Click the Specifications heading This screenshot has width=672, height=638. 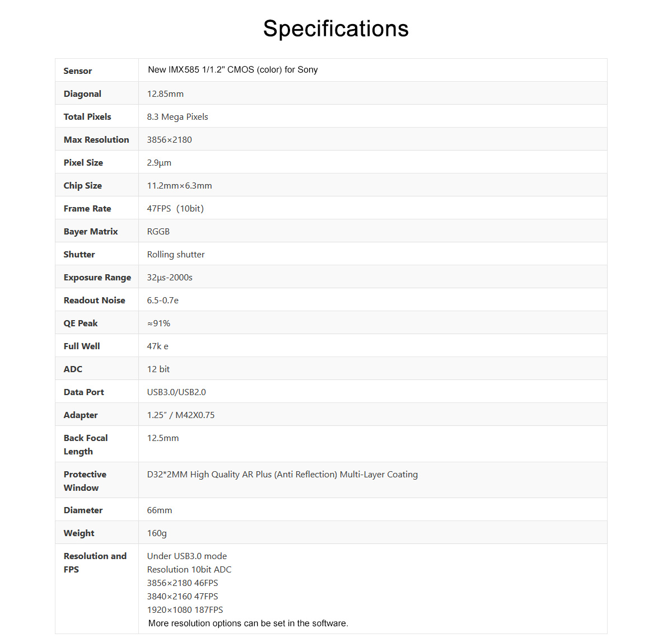[x=336, y=29]
